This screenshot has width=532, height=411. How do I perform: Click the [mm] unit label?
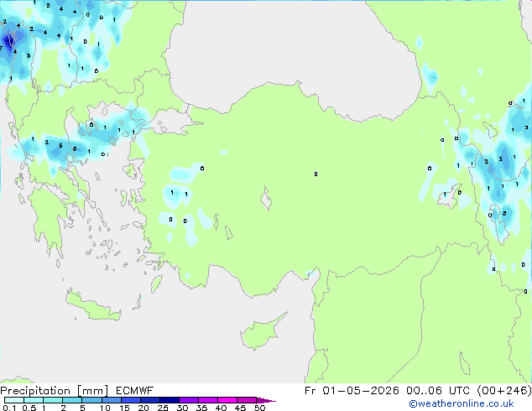92,391
